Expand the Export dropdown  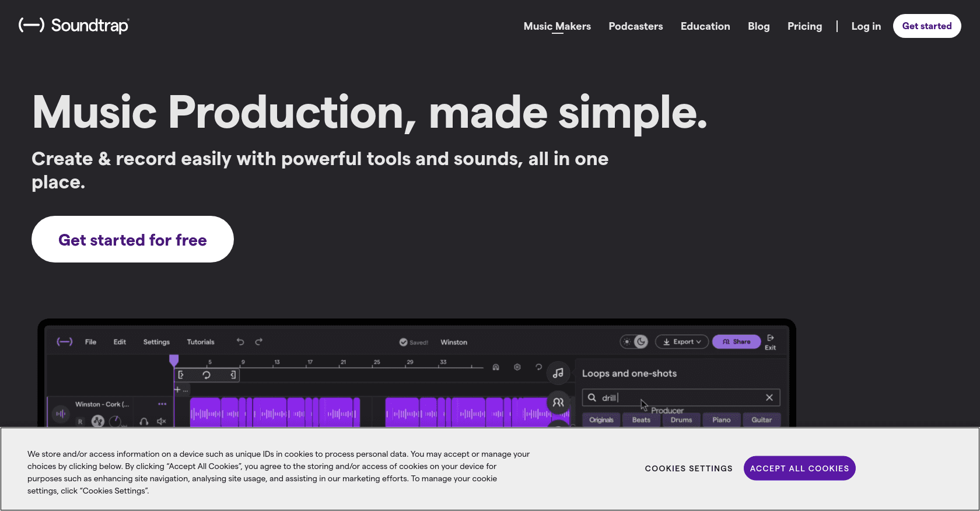[x=682, y=342]
